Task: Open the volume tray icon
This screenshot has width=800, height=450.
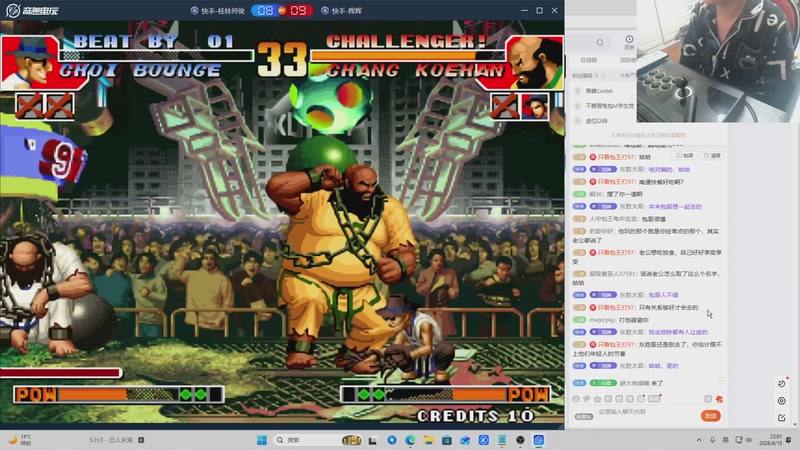Action: [748, 440]
